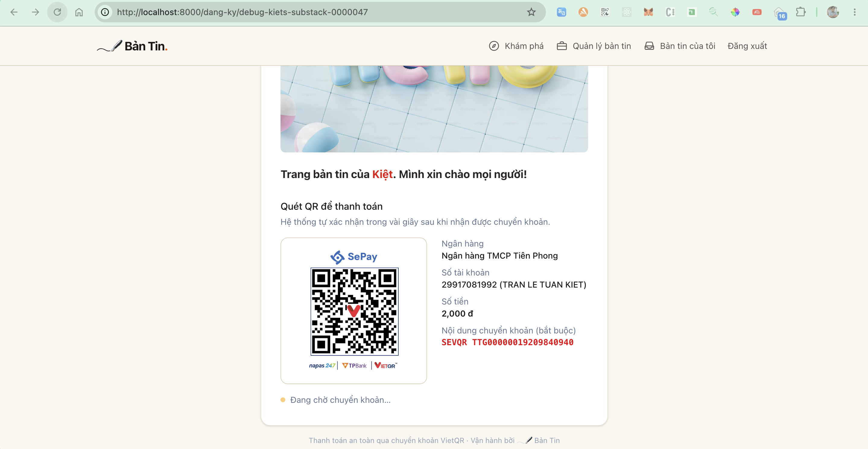868x449 pixels.
Task: Click the browser forward arrow
Action: click(35, 12)
